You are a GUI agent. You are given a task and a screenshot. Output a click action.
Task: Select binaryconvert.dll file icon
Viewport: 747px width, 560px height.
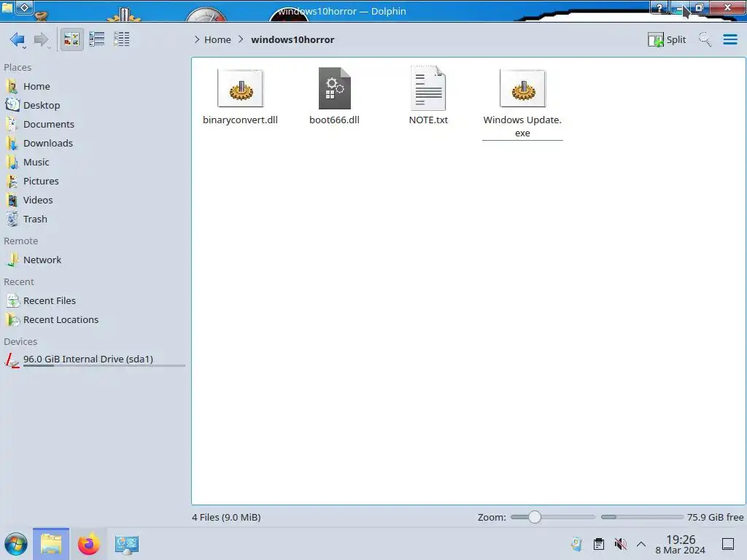[x=240, y=88]
